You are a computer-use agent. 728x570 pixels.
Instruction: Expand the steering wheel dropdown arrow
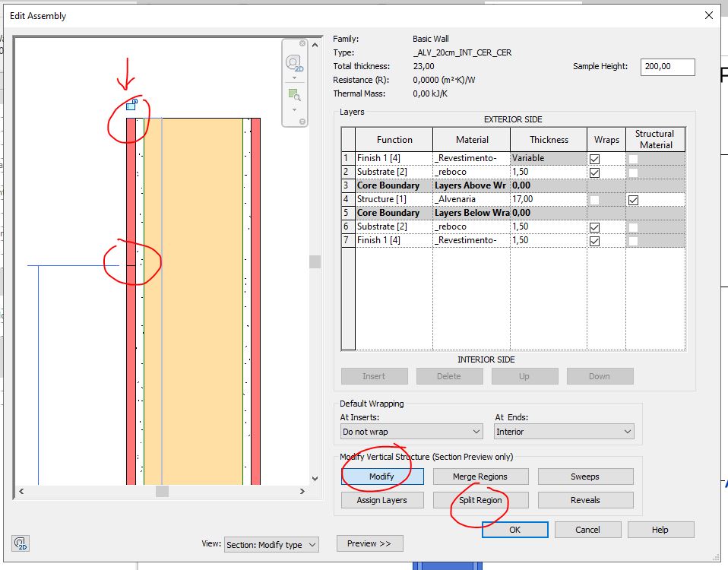(x=294, y=78)
